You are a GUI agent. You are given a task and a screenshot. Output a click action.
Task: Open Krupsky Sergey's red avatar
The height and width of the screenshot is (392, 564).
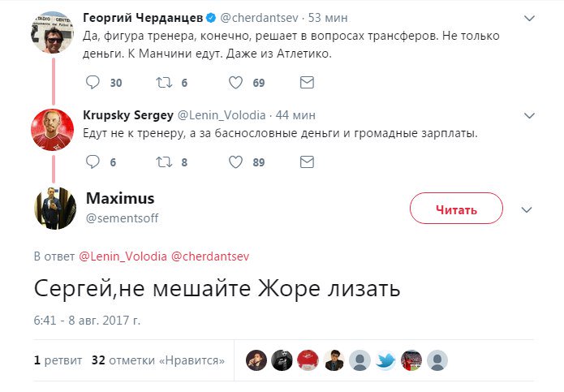coord(53,130)
